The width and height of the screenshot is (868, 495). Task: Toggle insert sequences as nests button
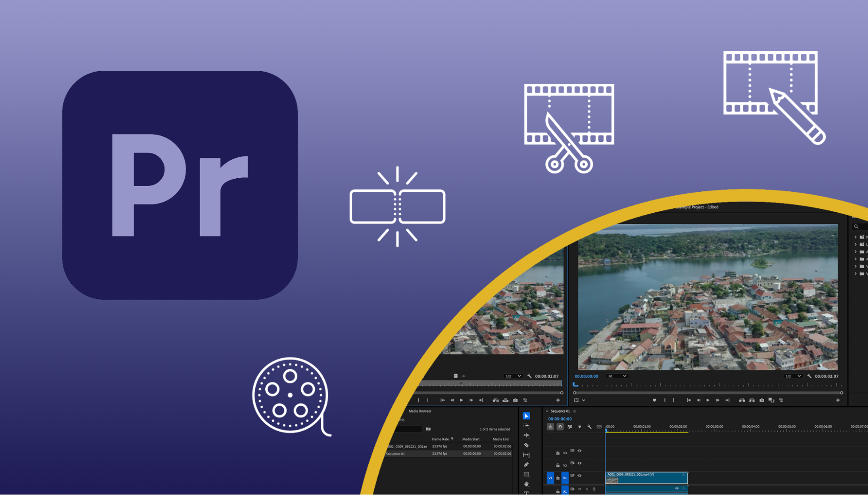coord(550,427)
